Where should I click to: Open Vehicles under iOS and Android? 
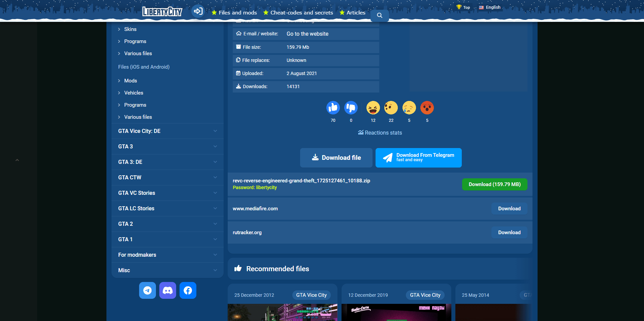[134, 93]
